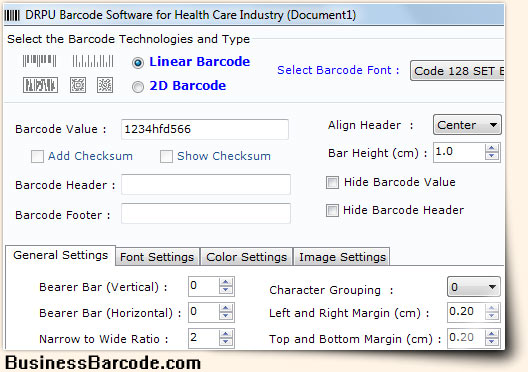Screen dimensions: 528x372
Task: Click the concentric-square 2D barcode sample icon
Action: [x=78, y=85]
